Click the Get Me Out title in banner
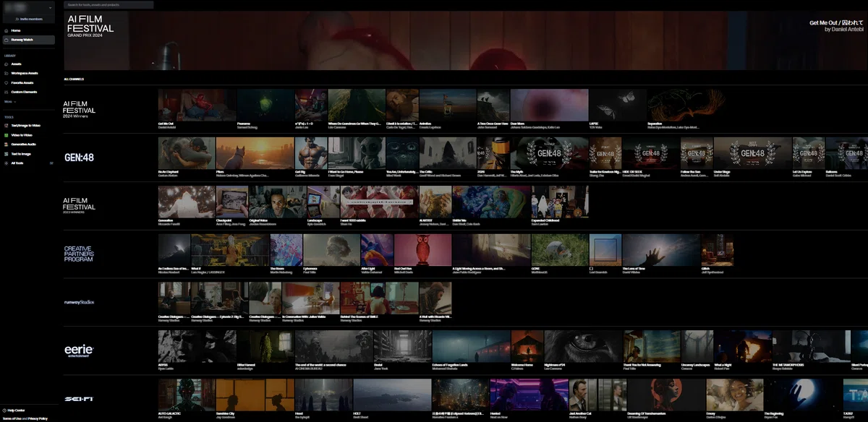868x422 pixels. 836,22
